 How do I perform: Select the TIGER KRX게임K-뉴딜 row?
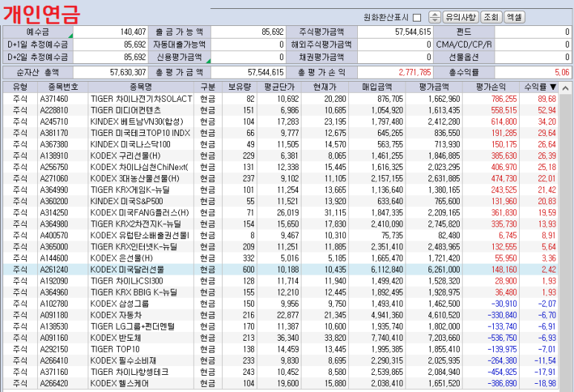281,190
